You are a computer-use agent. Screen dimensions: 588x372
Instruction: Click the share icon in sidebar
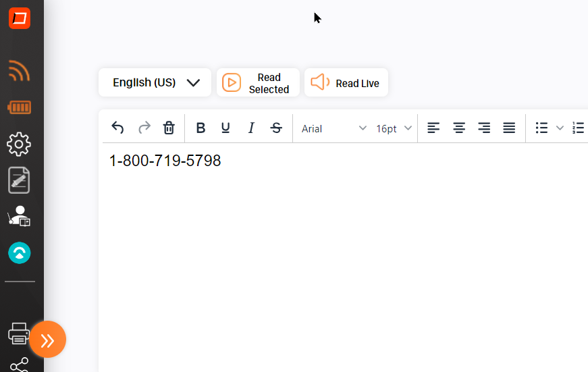coord(19,365)
